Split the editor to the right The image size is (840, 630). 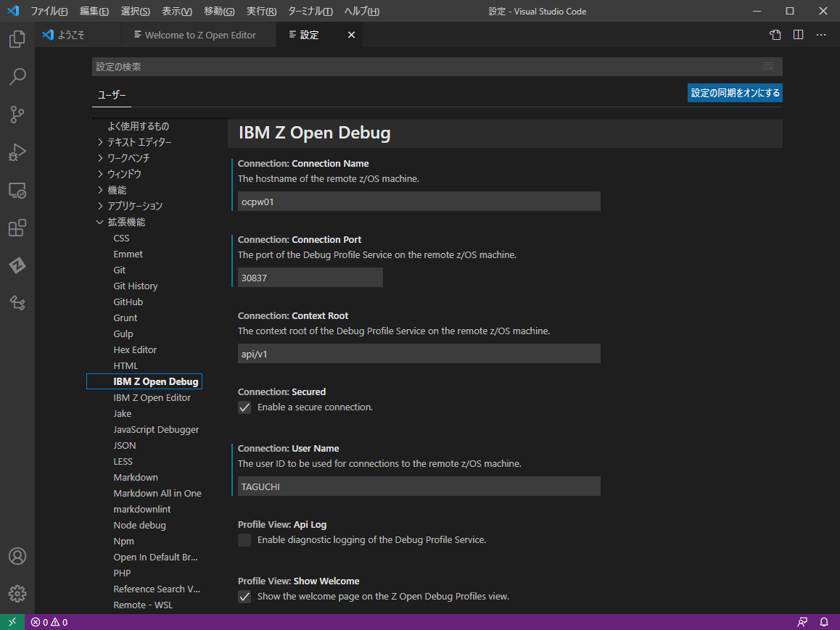click(798, 35)
